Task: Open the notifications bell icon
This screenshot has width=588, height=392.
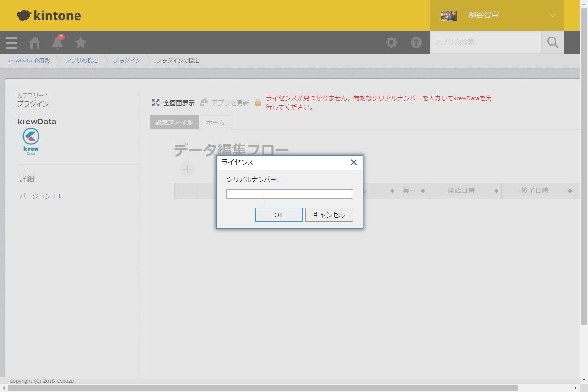Action: tap(58, 43)
